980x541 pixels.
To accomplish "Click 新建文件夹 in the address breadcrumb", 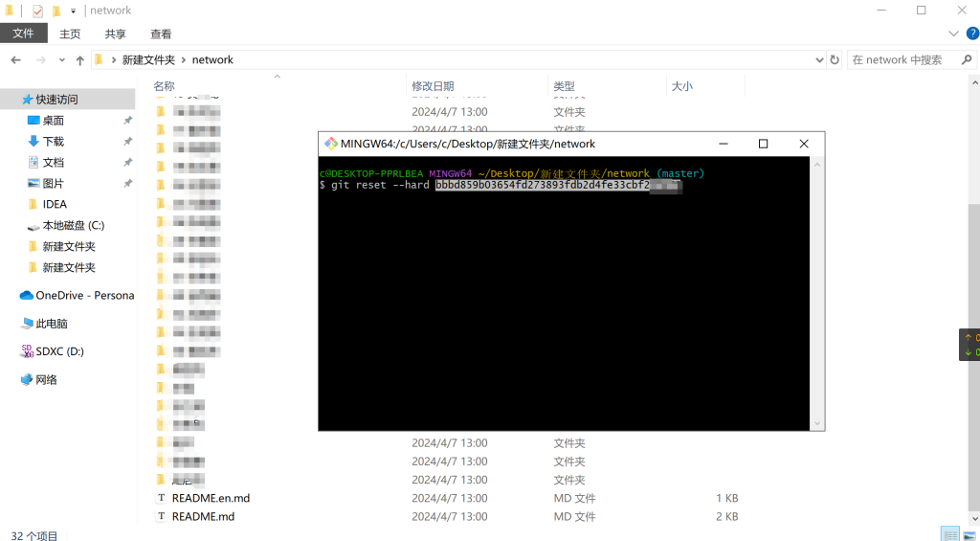I will pos(148,59).
